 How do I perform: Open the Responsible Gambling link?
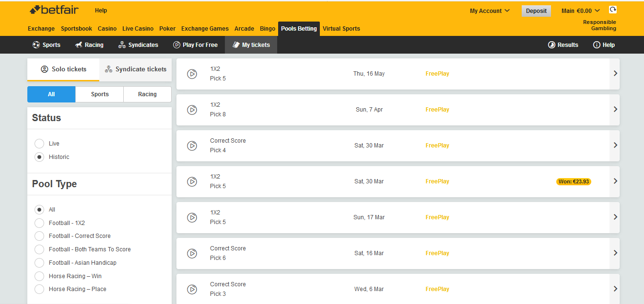599,25
